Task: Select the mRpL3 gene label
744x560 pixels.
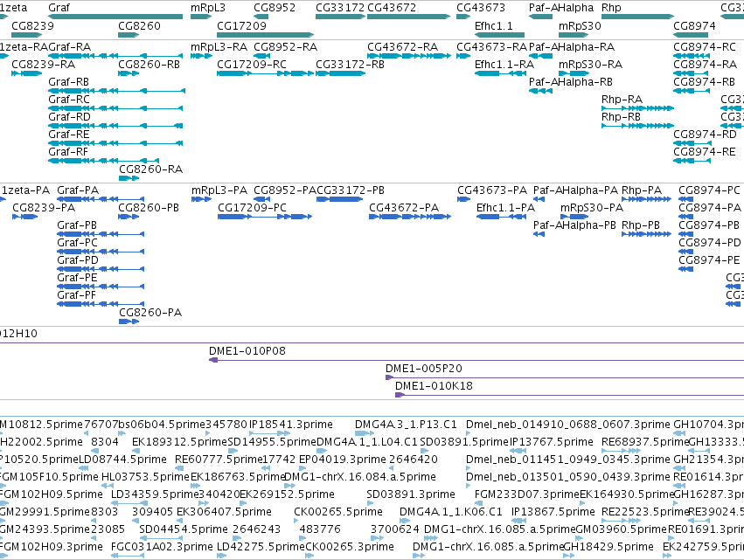Action: click(x=208, y=8)
